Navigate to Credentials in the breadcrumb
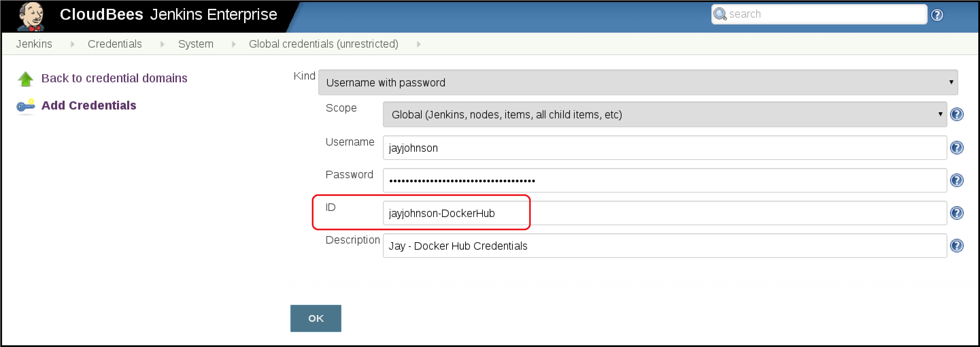 pyautogui.click(x=115, y=44)
